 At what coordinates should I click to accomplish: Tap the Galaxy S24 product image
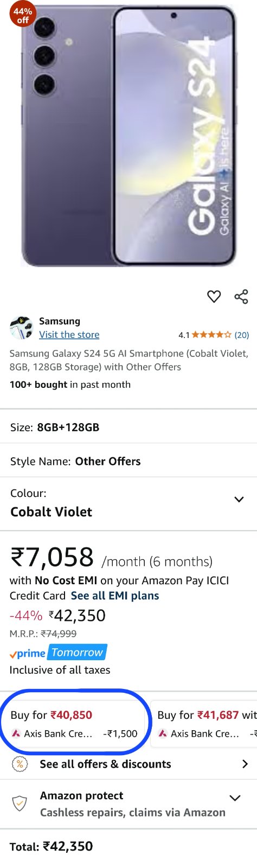pos(128,136)
